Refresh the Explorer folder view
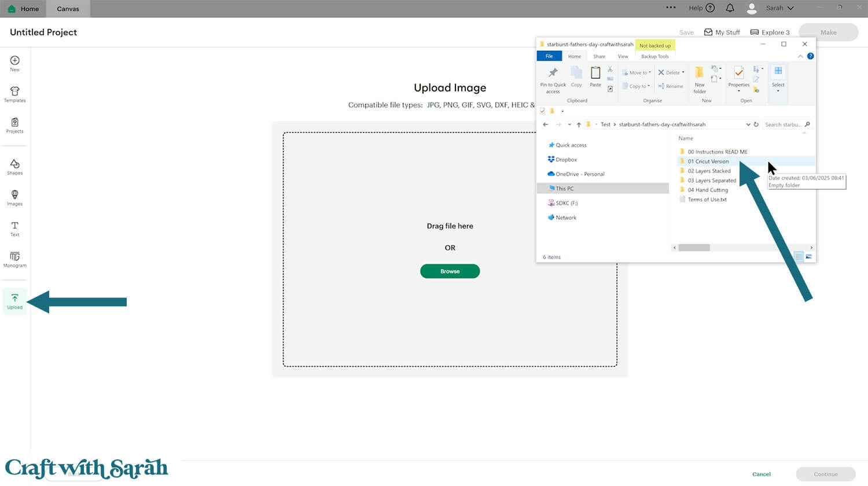This screenshot has height=486, width=868. point(756,124)
